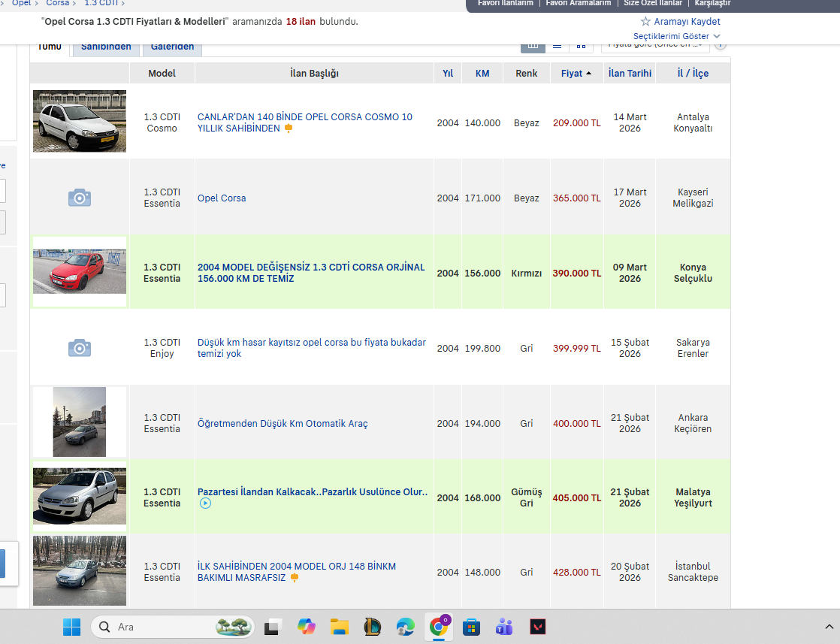Click the camera placeholder for Kayseri Melikgazi listing

(80, 198)
